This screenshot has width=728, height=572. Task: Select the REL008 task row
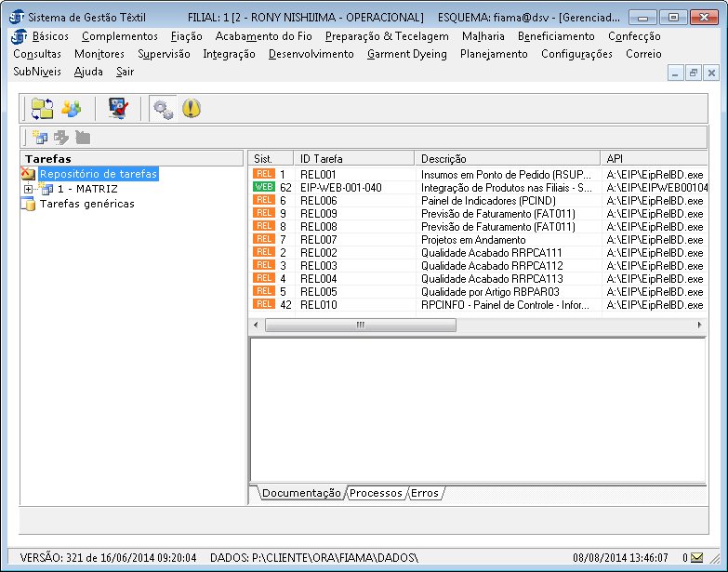pos(478,227)
